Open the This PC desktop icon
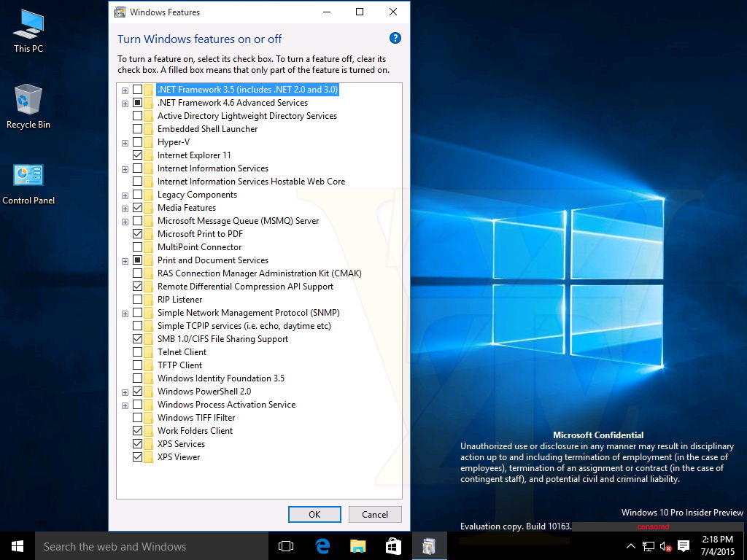747x560 pixels. [28, 31]
